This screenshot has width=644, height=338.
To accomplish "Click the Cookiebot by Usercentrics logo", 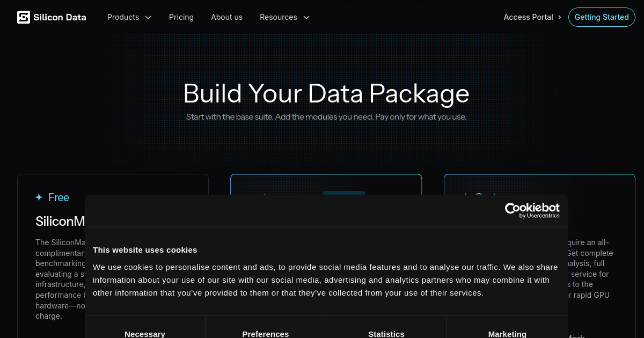I will coord(532,210).
